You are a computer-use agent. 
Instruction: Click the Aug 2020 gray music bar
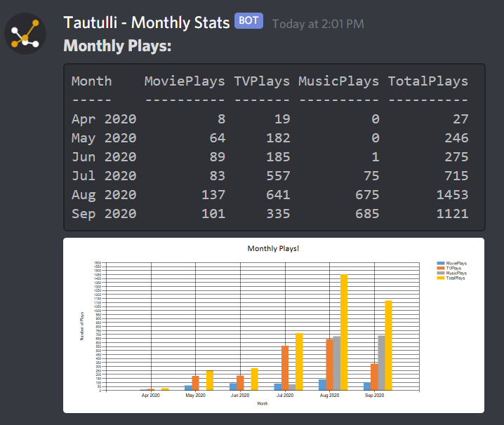coord(336,363)
